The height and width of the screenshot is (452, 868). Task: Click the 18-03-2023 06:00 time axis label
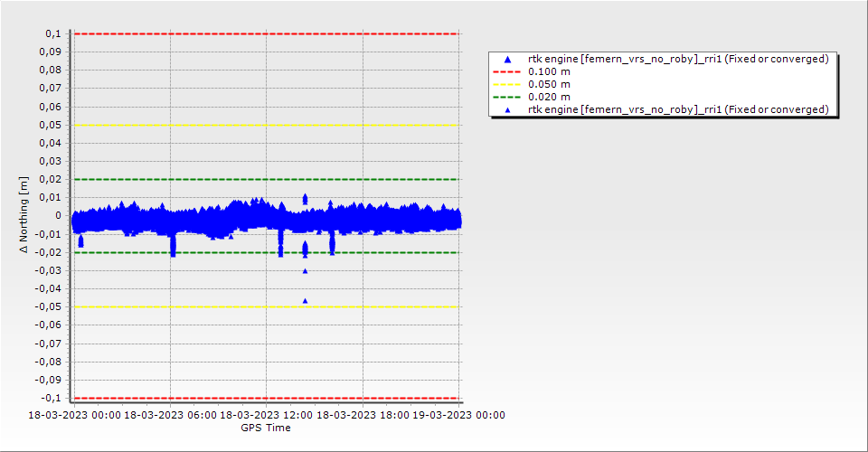[170, 415]
